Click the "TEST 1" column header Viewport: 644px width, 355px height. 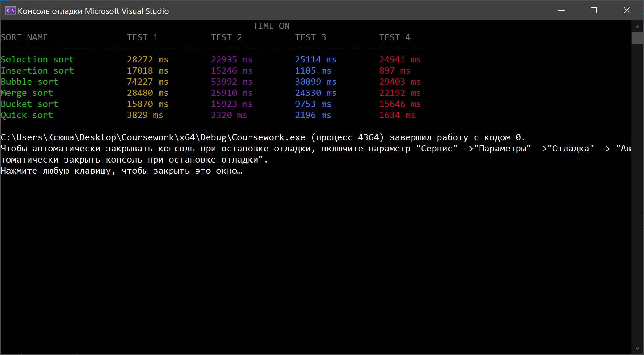click(x=142, y=37)
